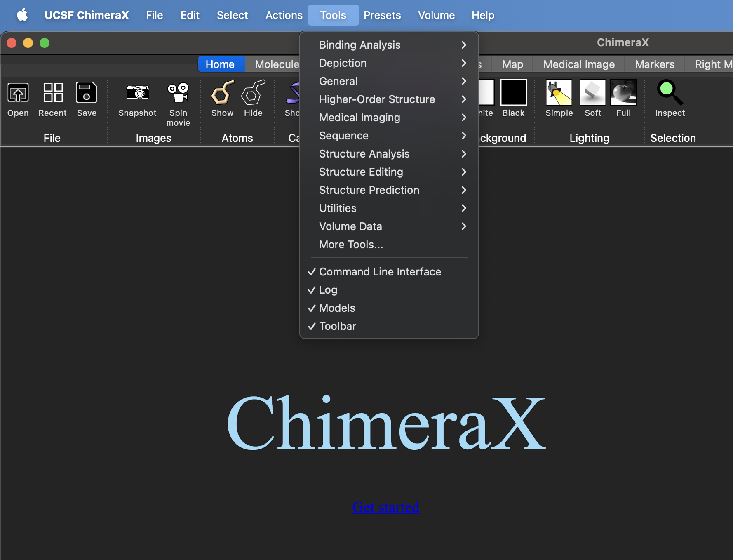Toggle Command Line Interface checkmark item
This screenshot has width=733, height=560.
tap(380, 272)
